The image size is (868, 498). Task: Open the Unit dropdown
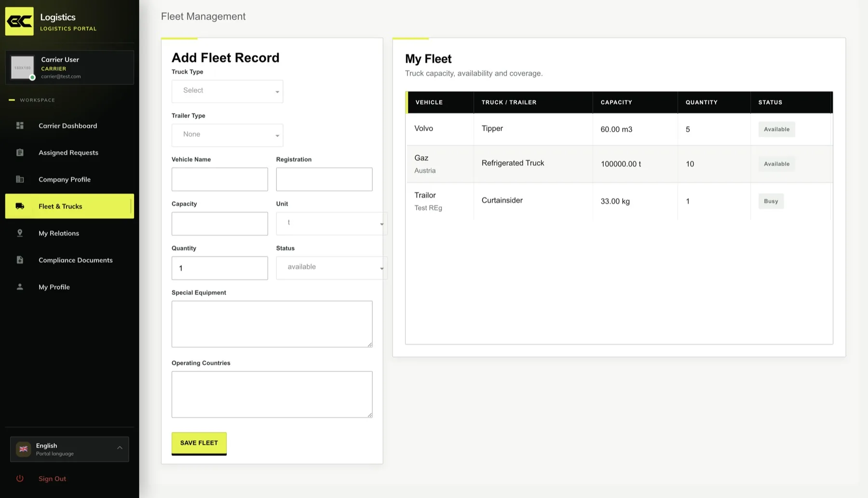(331, 223)
